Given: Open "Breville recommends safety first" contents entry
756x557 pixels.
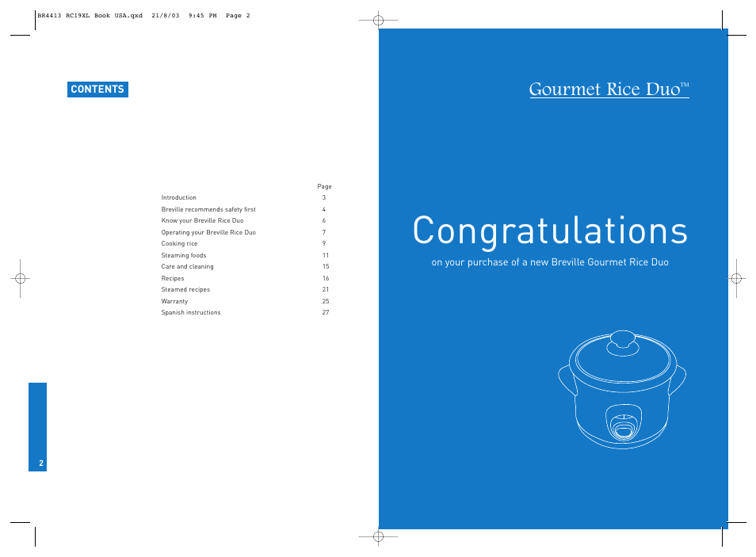Looking at the screenshot, I should point(208,209).
